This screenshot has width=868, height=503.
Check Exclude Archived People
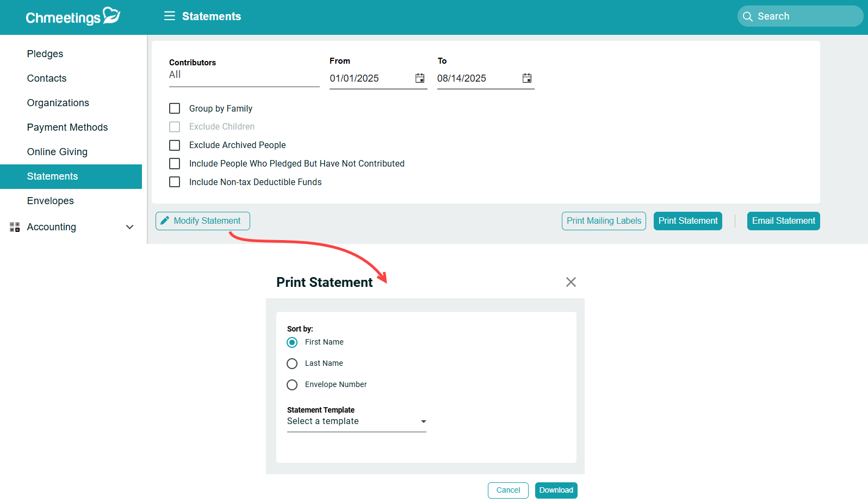175,145
